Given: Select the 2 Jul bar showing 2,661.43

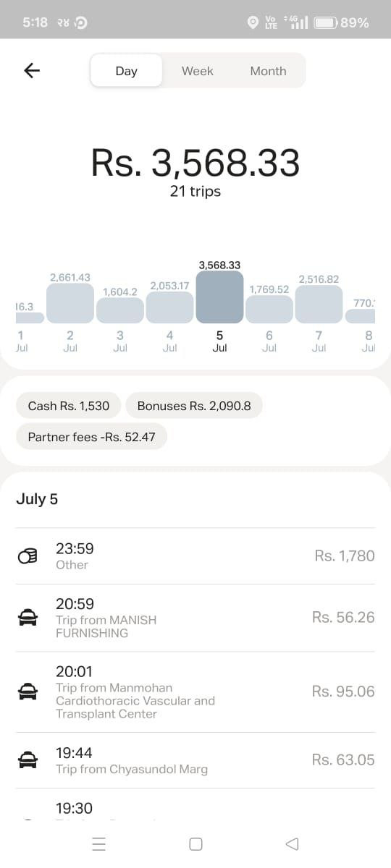Looking at the screenshot, I should pyautogui.click(x=70, y=303).
